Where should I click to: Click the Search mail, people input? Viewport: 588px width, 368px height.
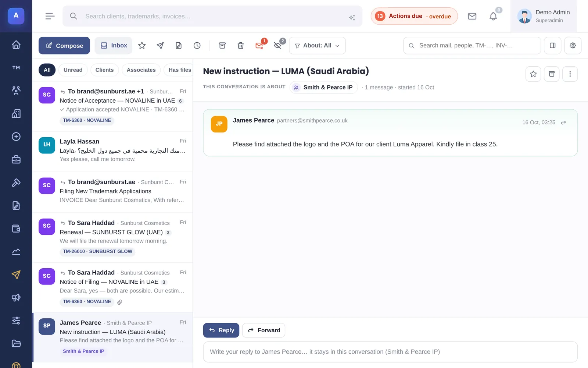click(472, 46)
